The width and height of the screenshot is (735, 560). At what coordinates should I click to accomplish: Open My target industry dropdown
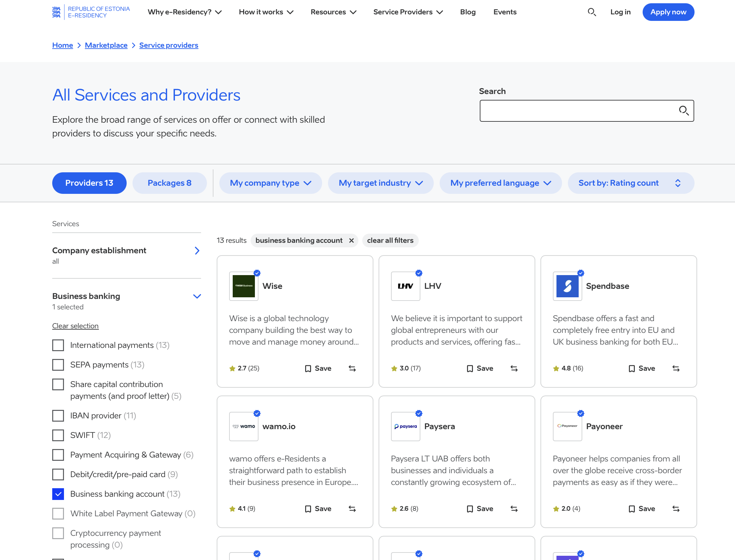click(381, 183)
